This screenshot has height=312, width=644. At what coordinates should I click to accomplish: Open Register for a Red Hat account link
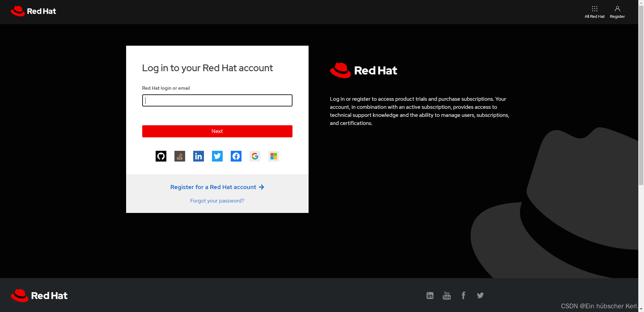click(x=217, y=187)
